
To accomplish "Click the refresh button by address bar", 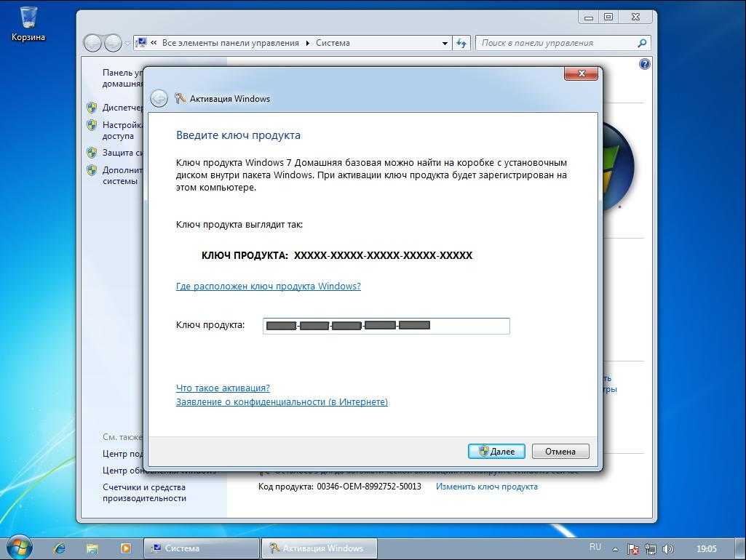I will coord(461,43).
